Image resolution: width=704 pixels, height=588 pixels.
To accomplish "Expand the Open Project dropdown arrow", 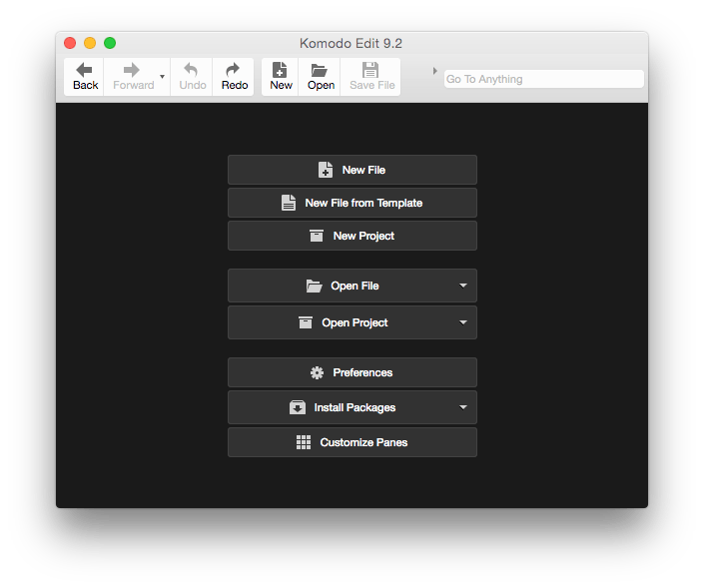I will pos(463,322).
